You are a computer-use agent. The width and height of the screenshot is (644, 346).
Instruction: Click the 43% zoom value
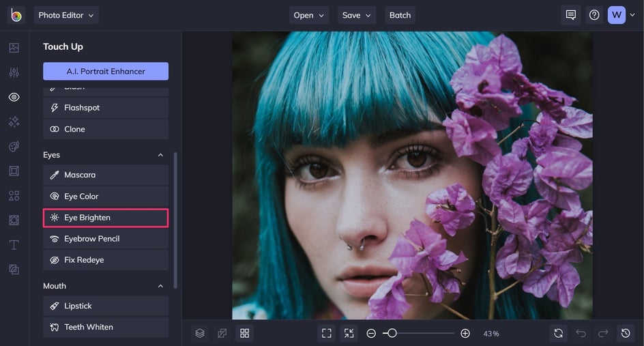click(491, 334)
